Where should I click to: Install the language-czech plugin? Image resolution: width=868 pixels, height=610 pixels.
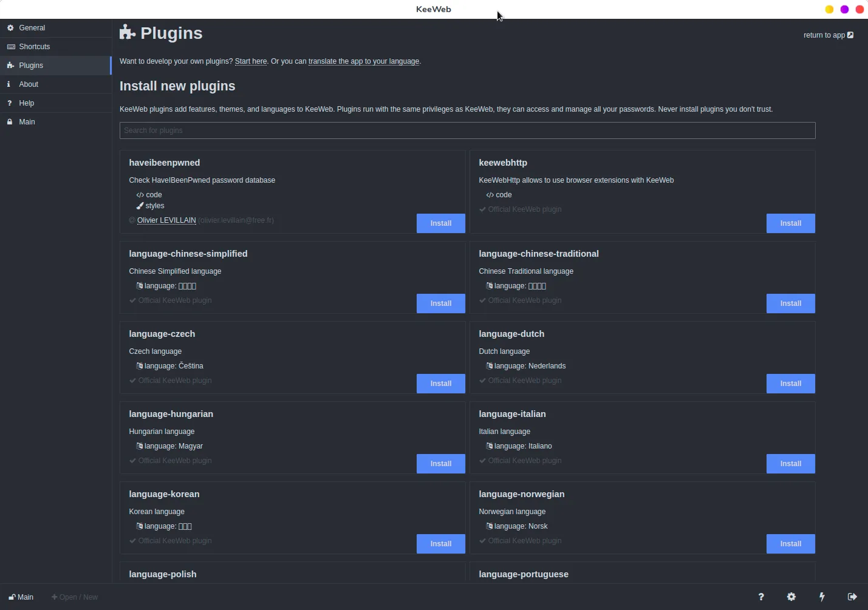click(440, 384)
